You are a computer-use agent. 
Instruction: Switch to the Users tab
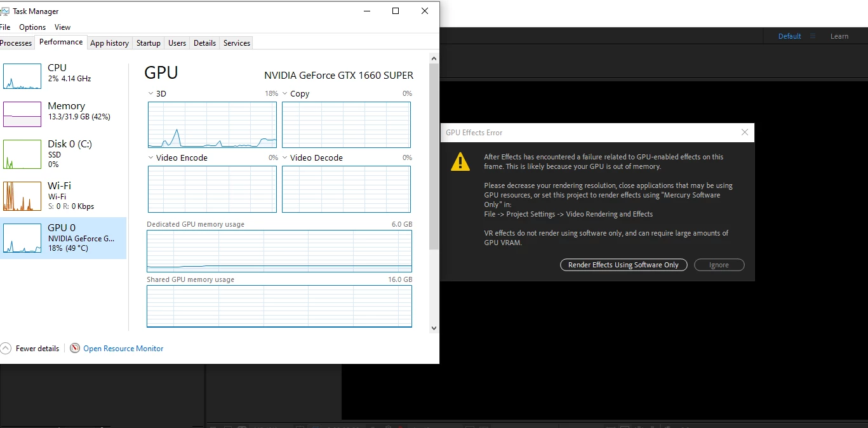click(177, 43)
